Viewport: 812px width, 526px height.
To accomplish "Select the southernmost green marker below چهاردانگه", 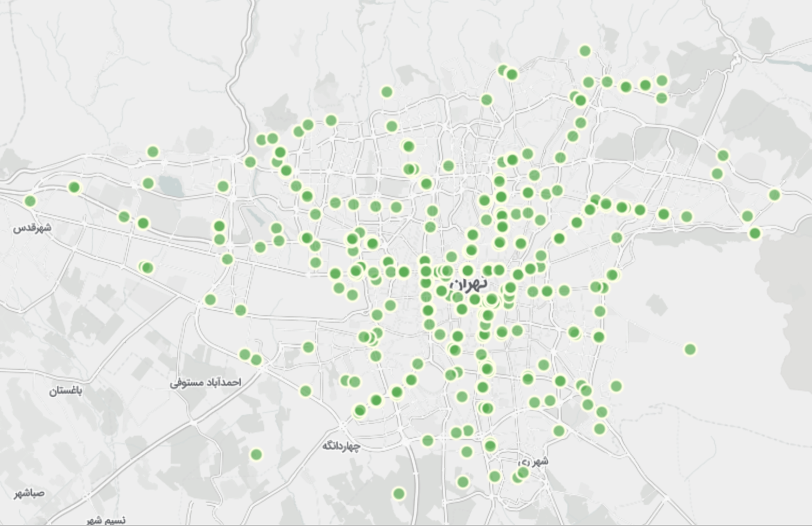I will (399, 494).
